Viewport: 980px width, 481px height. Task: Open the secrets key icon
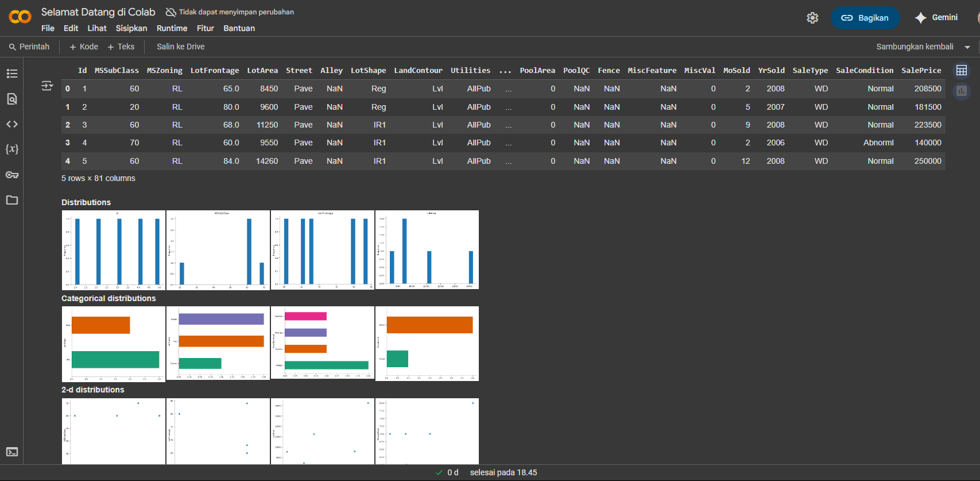(12, 175)
